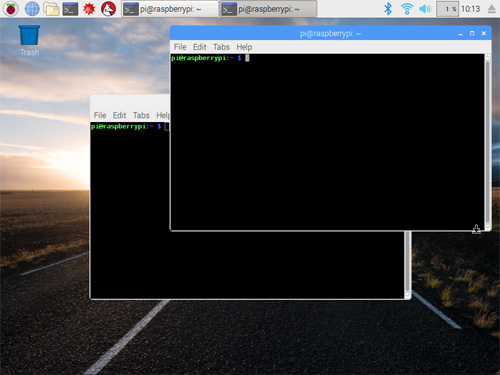Launch the web browser globe icon

[x=32, y=9]
